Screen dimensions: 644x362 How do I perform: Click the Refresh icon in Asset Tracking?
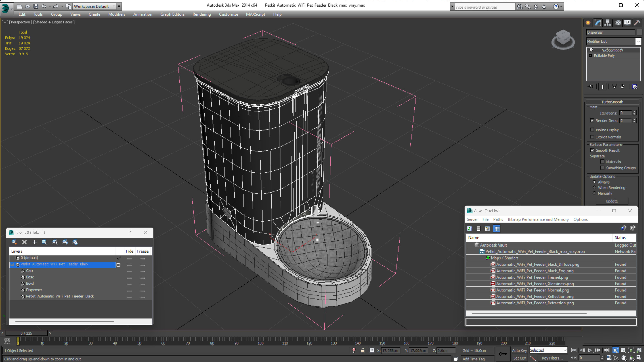click(469, 228)
